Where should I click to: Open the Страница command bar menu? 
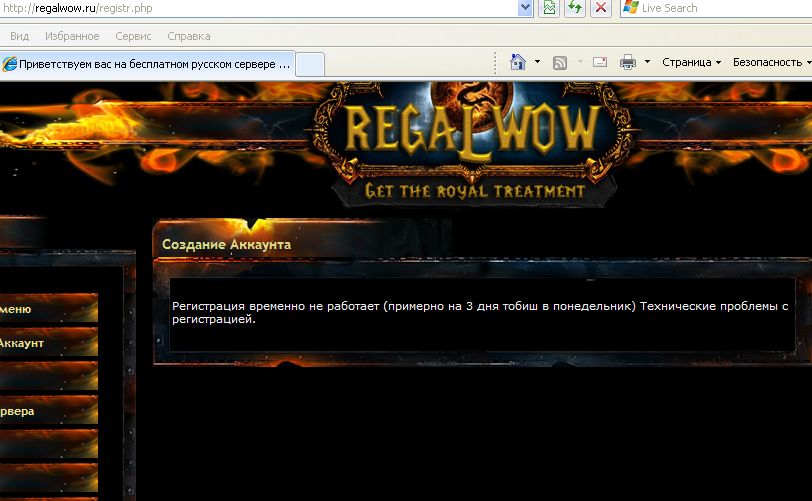tap(691, 62)
